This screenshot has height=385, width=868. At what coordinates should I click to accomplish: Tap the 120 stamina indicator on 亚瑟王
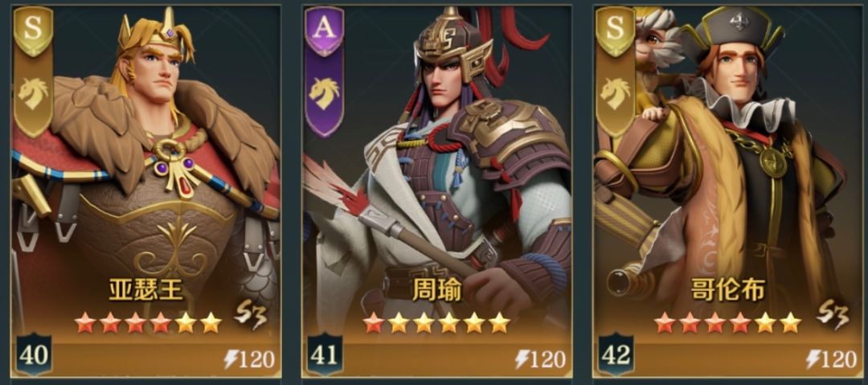coord(250,359)
